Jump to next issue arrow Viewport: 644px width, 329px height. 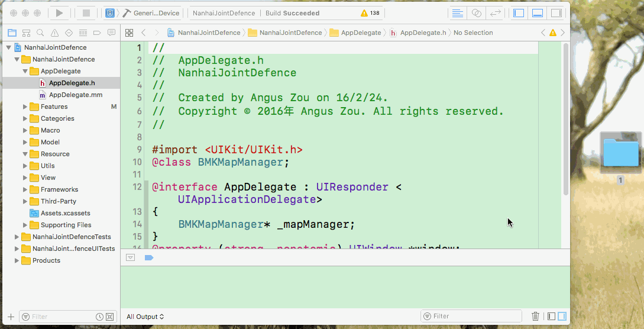pyautogui.click(x=562, y=33)
